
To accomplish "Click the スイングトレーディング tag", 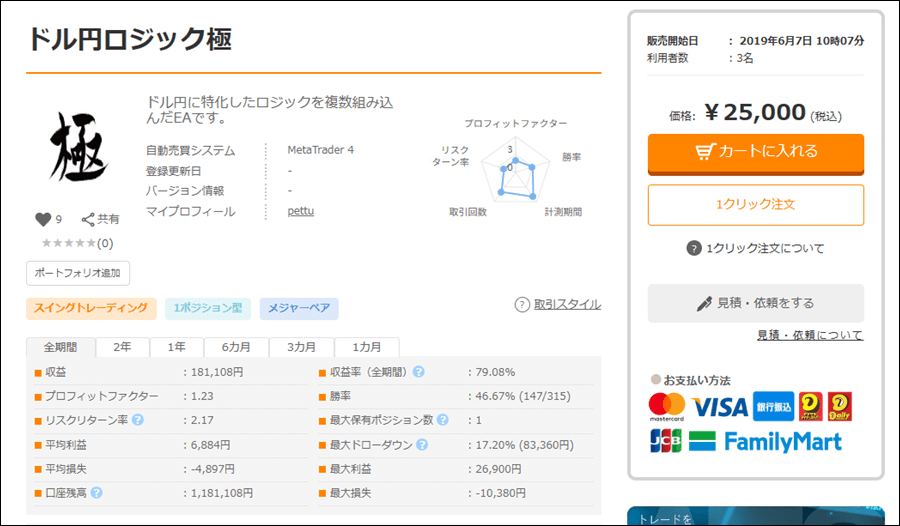I will [x=91, y=308].
